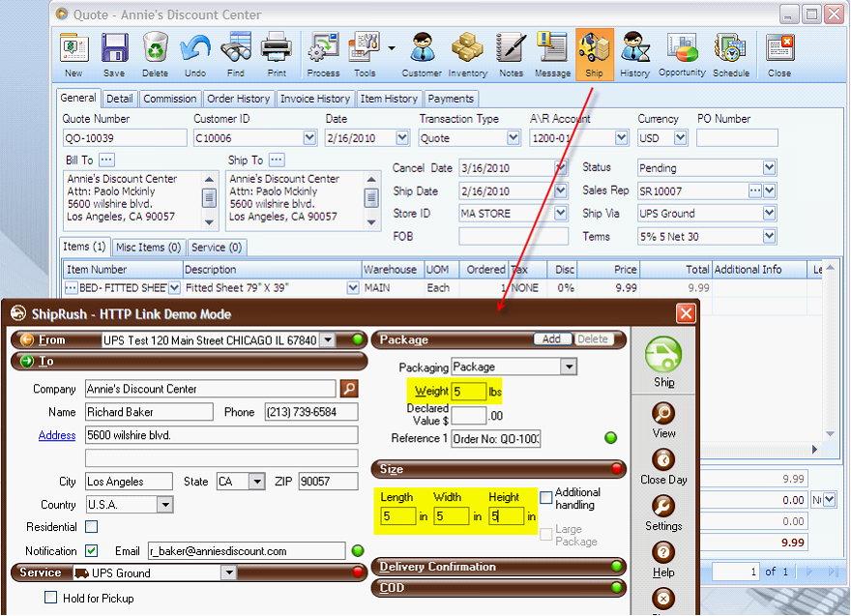The height and width of the screenshot is (616, 851).
Task: Click the Close toolbar icon
Action: click(x=779, y=54)
